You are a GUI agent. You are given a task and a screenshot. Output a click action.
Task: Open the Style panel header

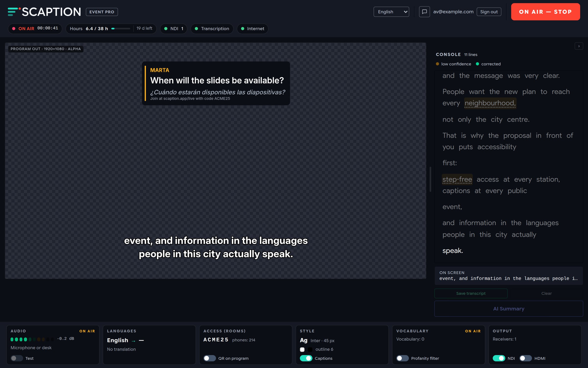307,331
